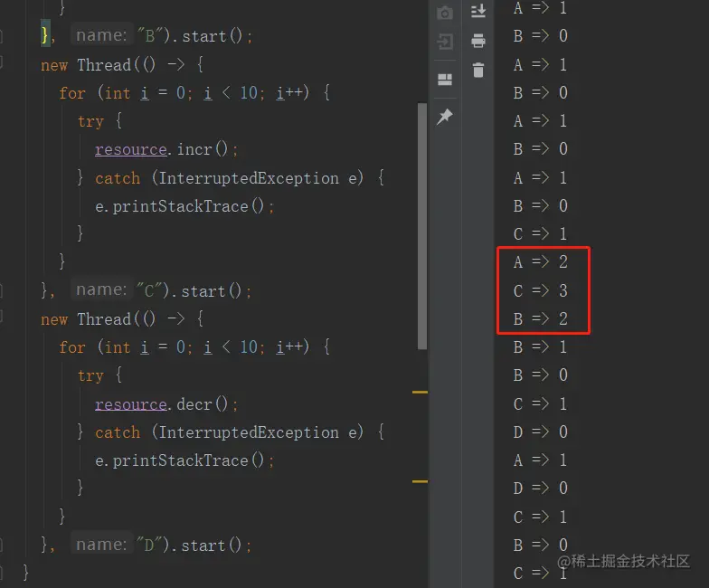The height and width of the screenshot is (588, 709).
Task: Click the resource variable before decr()
Action: (130, 403)
